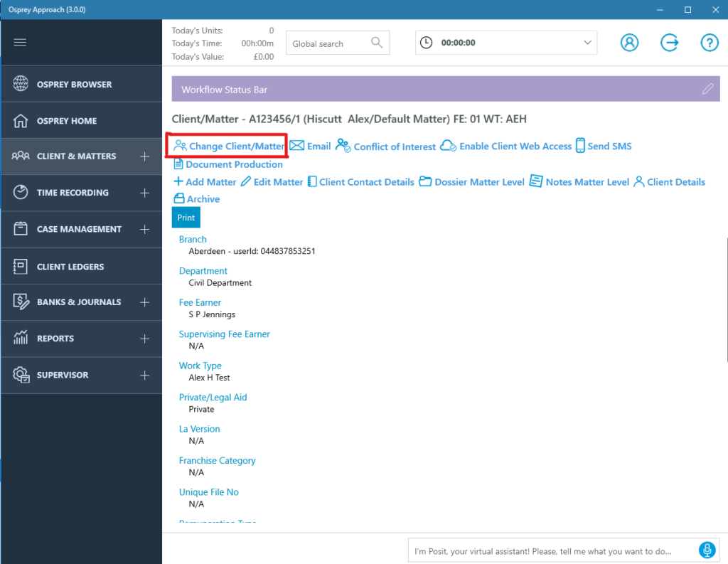The width and height of the screenshot is (728, 564).
Task: Click the Work Type field label
Action: (200, 366)
